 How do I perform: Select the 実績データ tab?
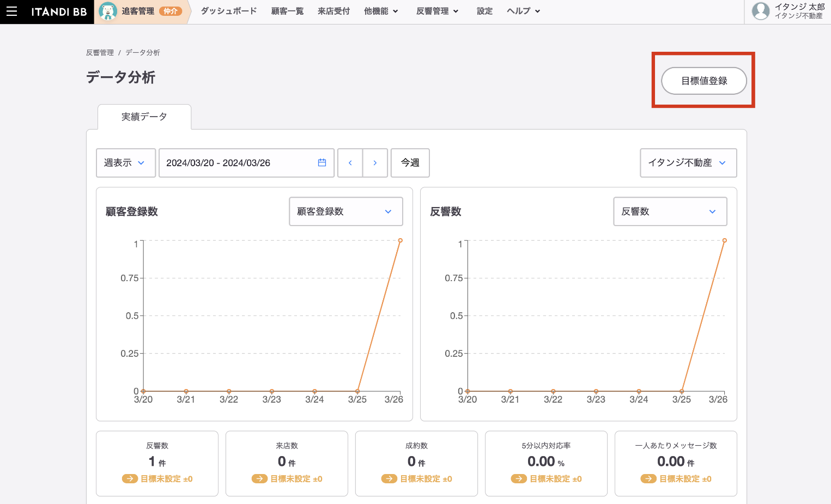click(x=144, y=117)
